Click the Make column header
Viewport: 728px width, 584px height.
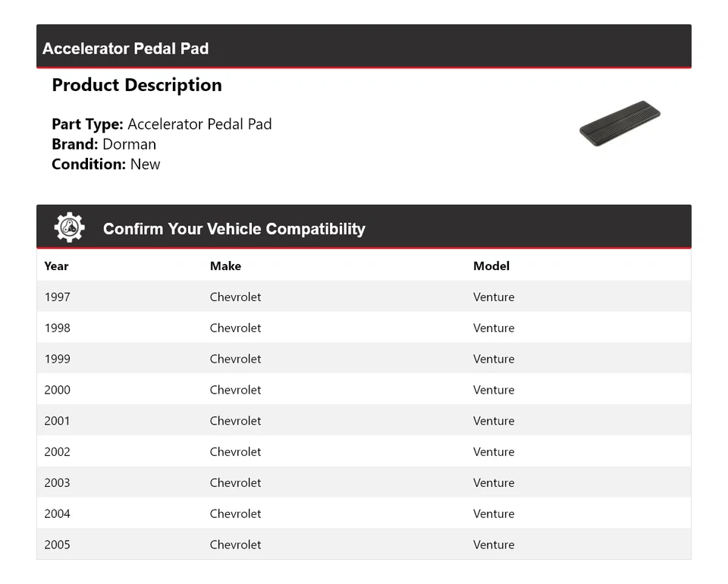(x=225, y=266)
